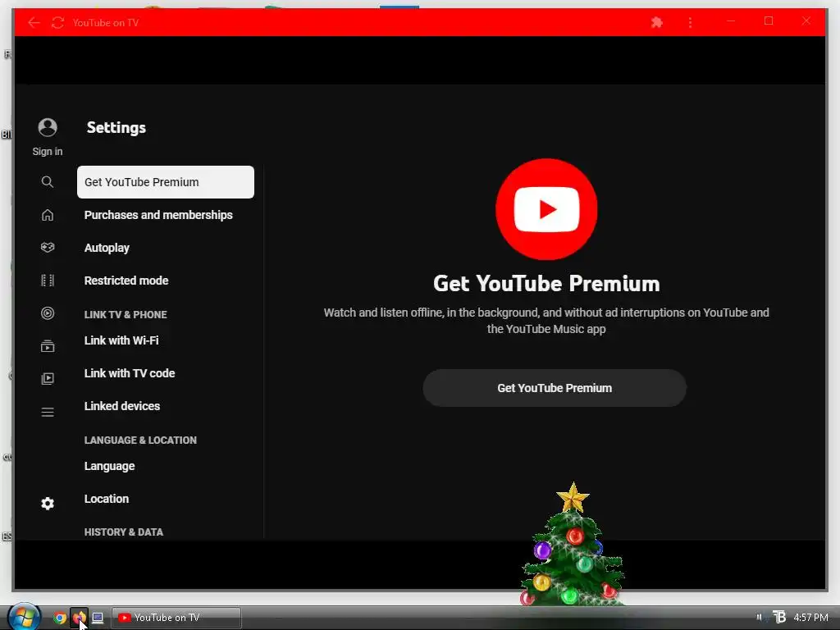Click the account avatar above Sign in
The width and height of the screenshot is (840, 630).
tap(47, 127)
